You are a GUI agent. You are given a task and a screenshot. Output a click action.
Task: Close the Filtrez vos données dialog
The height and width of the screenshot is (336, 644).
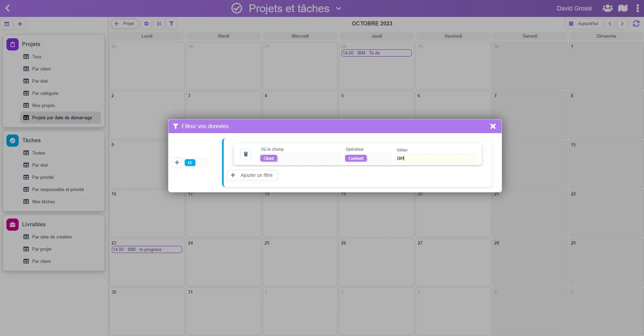pyautogui.click(x=493, y=126)
